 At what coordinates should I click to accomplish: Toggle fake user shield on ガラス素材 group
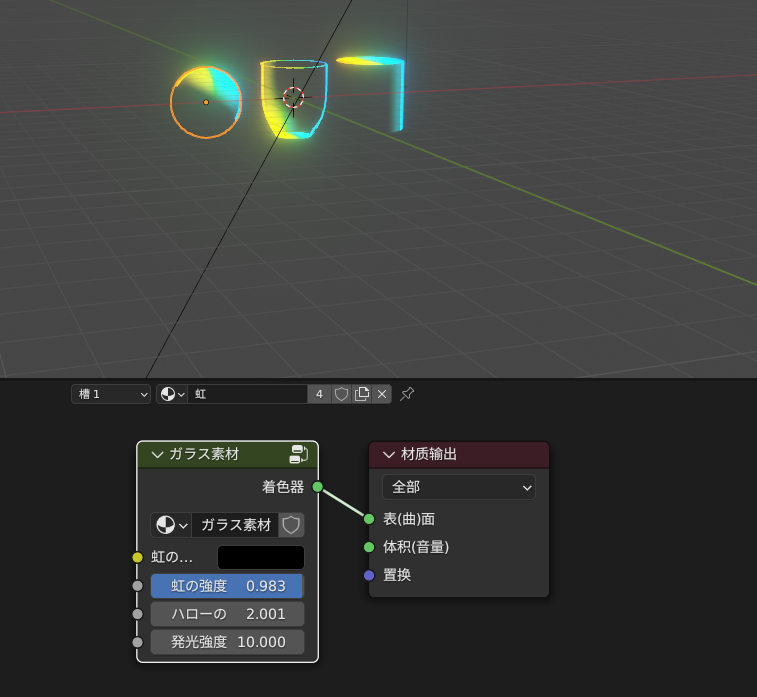pos(291,525)
